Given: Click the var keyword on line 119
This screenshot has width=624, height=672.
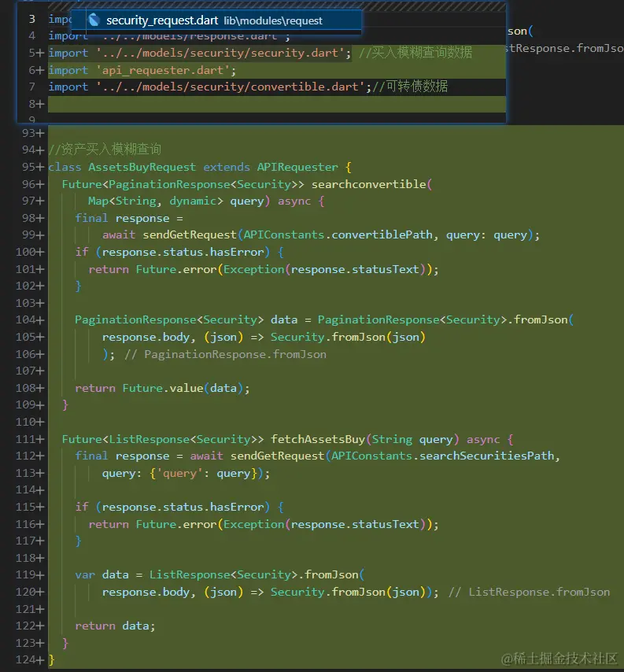Looking at the screenshot, I should (x=85, y=574).
